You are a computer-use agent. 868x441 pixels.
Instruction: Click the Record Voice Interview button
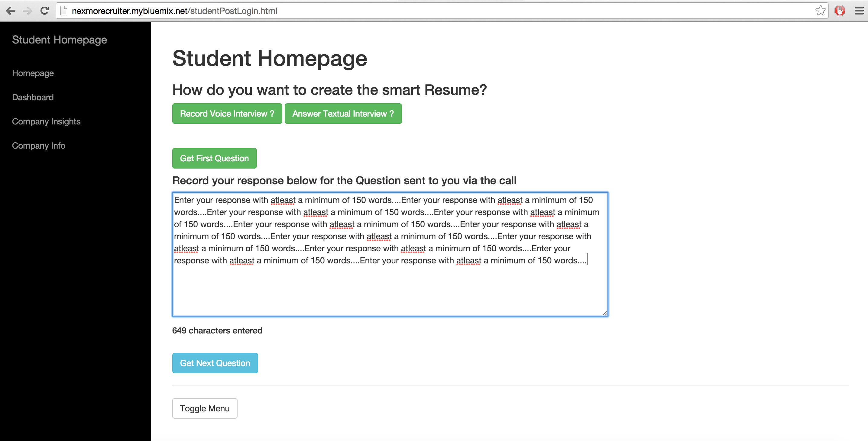point(227,114)
